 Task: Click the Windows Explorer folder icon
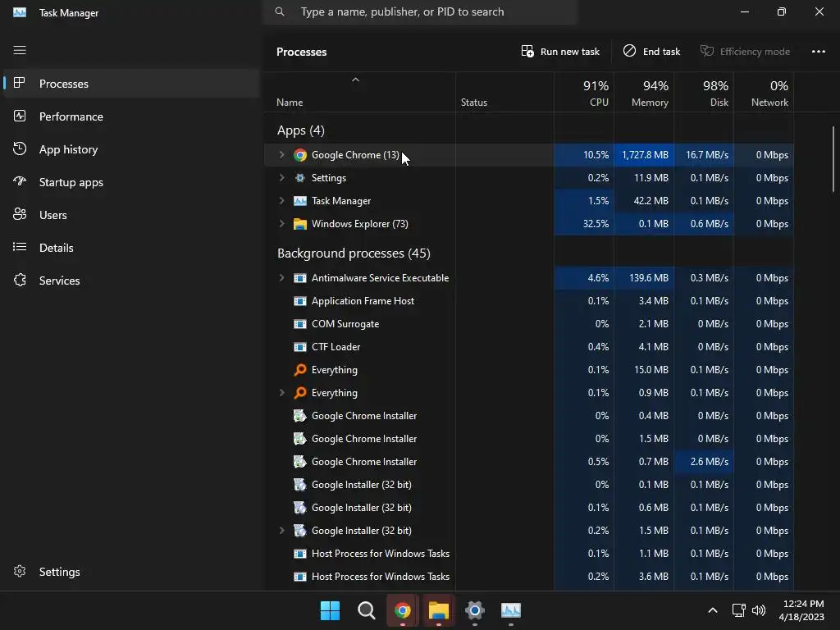coord(300,224)
